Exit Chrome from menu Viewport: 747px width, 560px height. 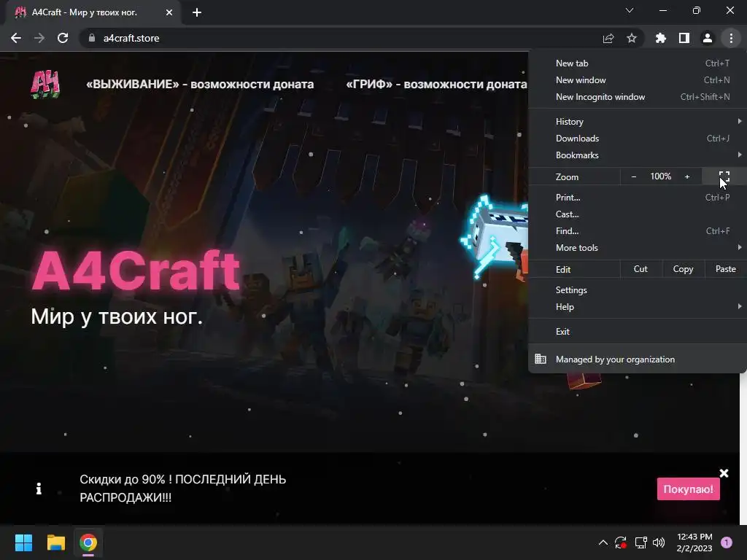tap(638, 332)
